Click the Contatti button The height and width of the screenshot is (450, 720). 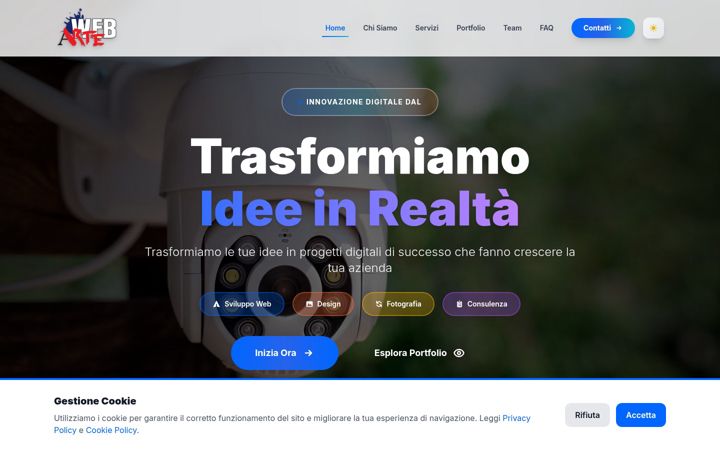pyautogui.click(x=603, y=28)
